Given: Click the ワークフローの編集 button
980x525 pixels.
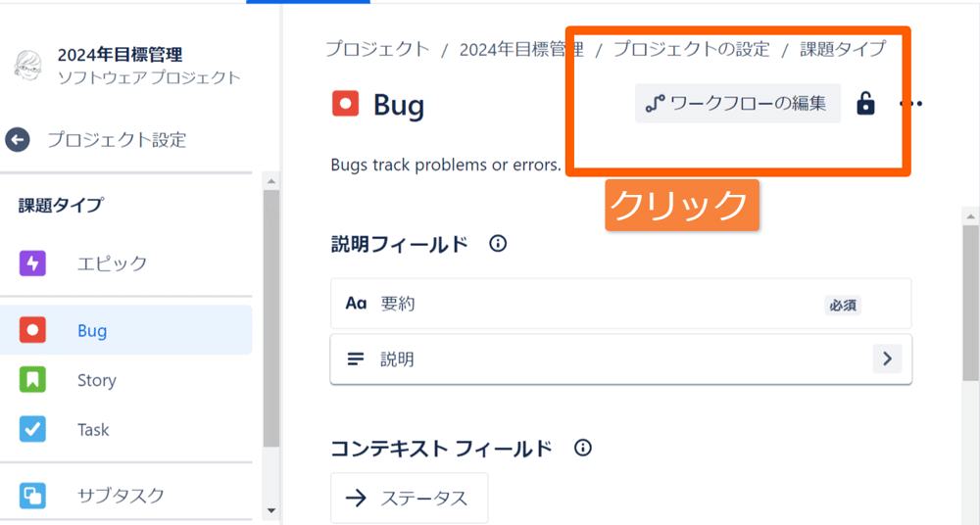Looking at the screenshot, I should tap(738, 103).
